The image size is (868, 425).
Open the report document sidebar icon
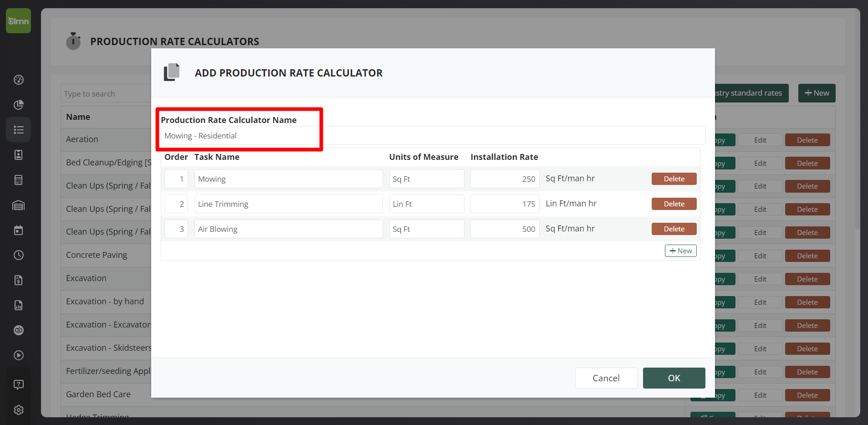point(18,305)
